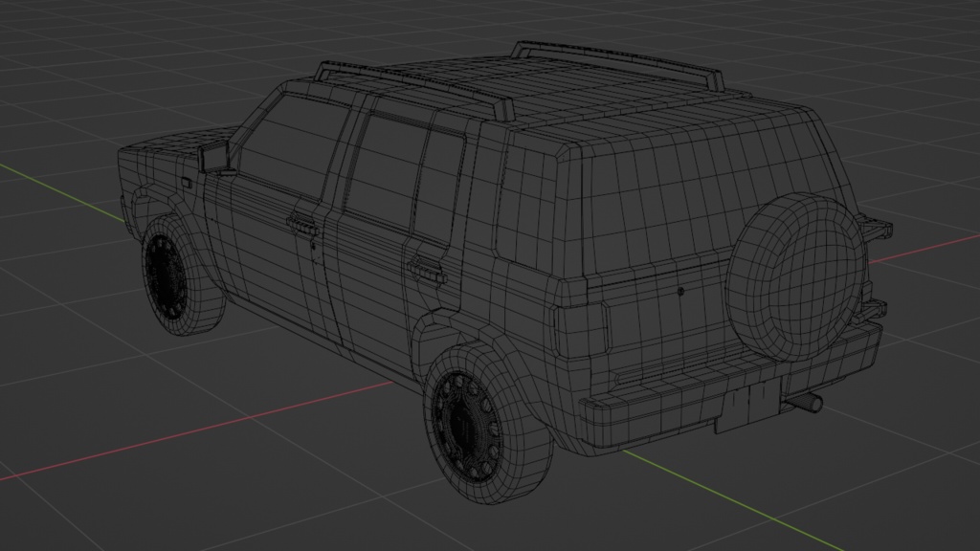Click the roof rack rail on the car

point(574,57)
